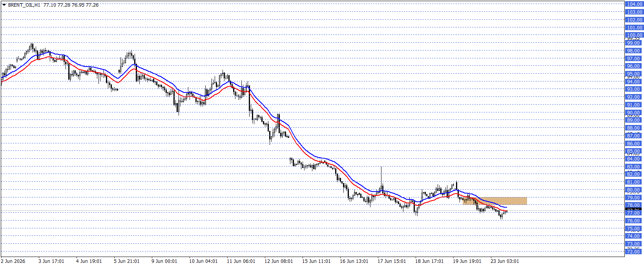The height and width of the screenshot is (266, 644).
Task: Click the 11 Jun 06:01 time label
Action: [x=241, y=261]
